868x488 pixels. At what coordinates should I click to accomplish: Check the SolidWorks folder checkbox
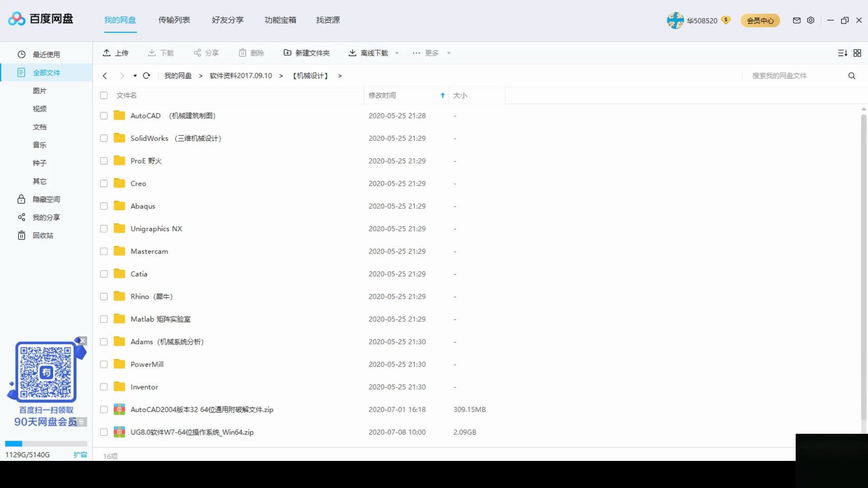(x=104, y=138)
